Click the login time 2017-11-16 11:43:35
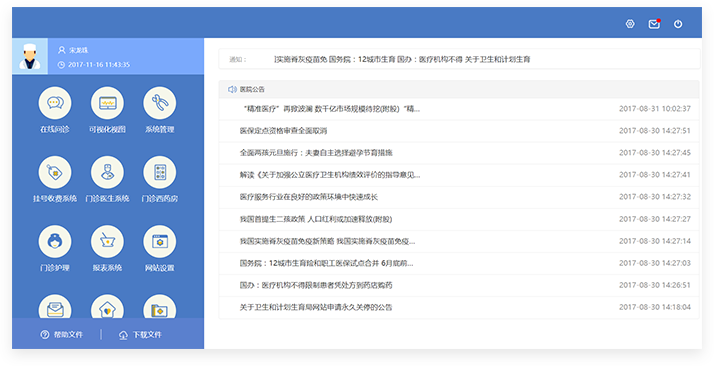The width and height of the screenshot is (714, 366). click(99, 65)
